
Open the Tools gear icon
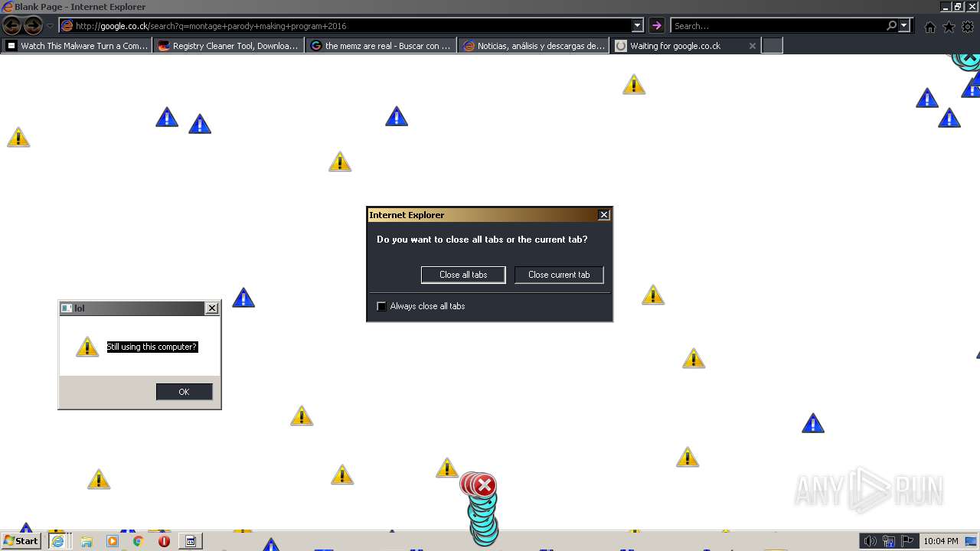pyautogui.click(x=968, y=27)
